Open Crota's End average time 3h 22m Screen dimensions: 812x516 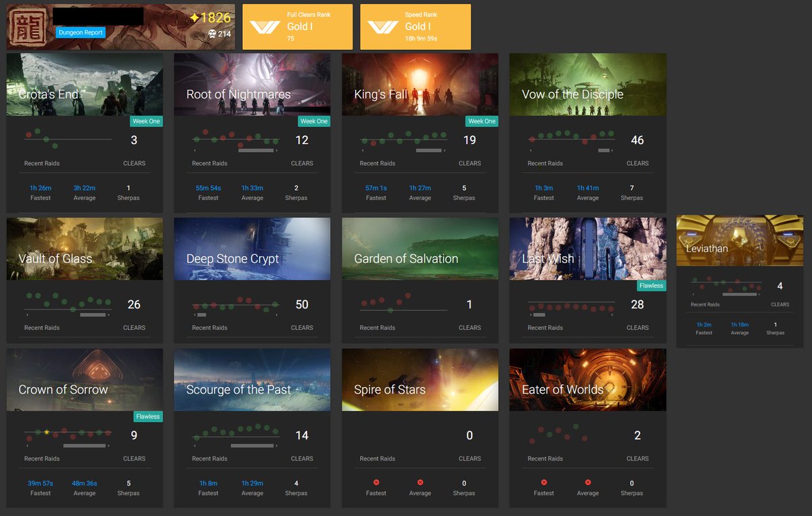pyautogui.click(x=85, y=188)
